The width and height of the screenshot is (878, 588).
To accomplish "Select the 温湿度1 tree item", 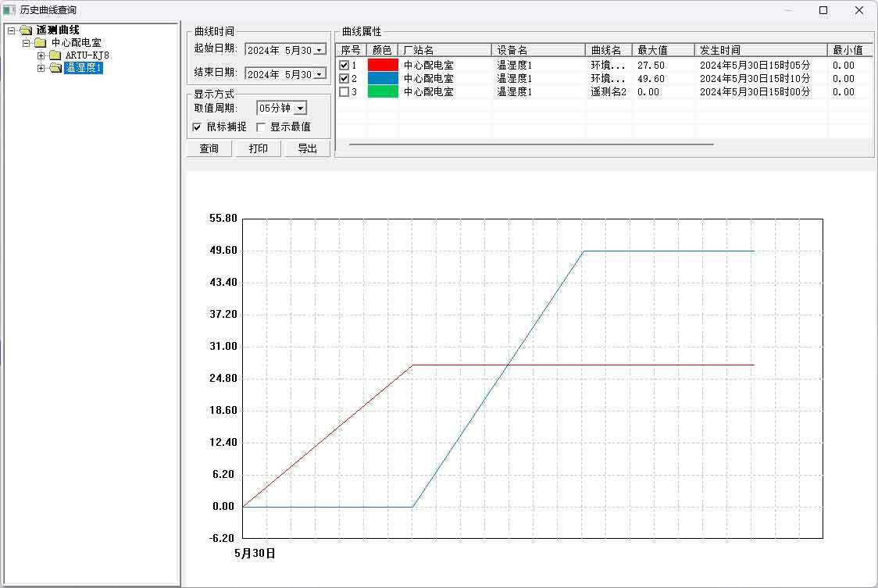I will point(84,68).
